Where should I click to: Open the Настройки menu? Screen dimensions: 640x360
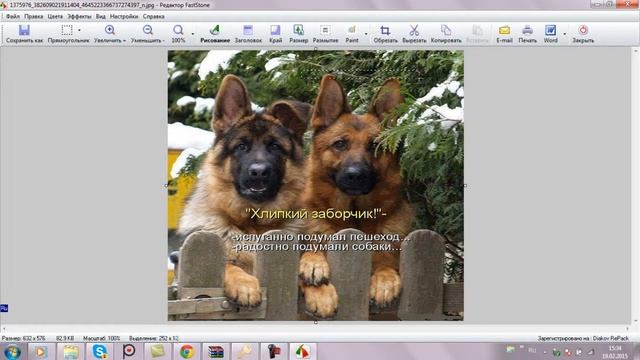(124, 17)
